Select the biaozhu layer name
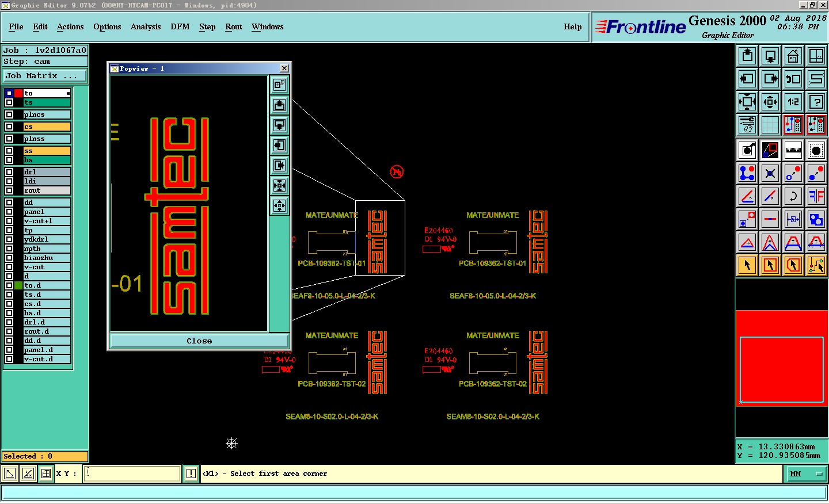829x504 pixels. pos(47,258)
